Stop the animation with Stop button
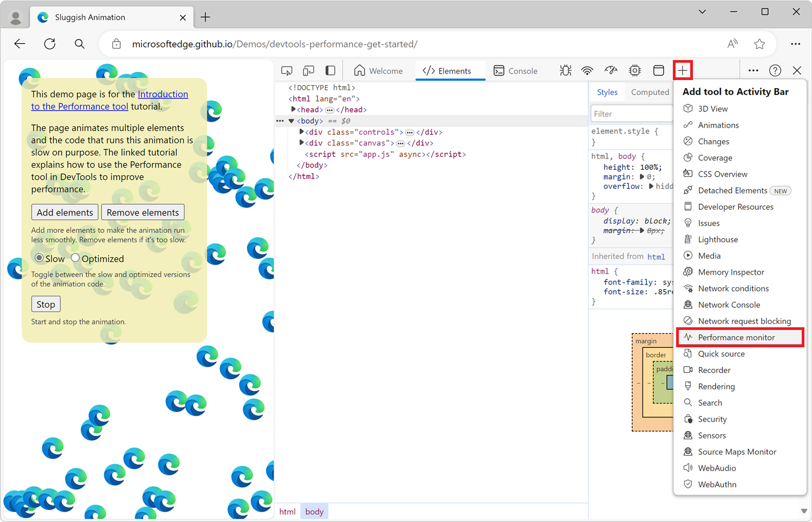812x522 pixels. point(46,304)
